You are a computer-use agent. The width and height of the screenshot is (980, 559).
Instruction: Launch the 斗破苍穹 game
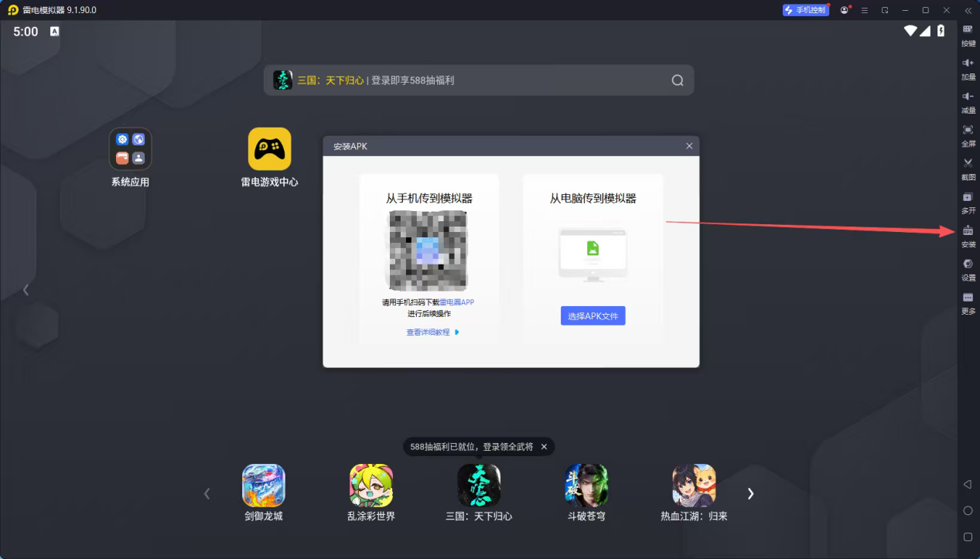586,493
